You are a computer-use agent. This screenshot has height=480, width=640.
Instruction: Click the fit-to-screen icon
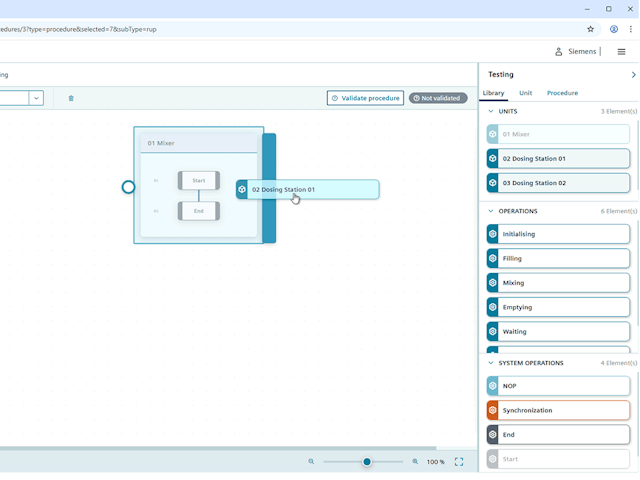[459, 462]
